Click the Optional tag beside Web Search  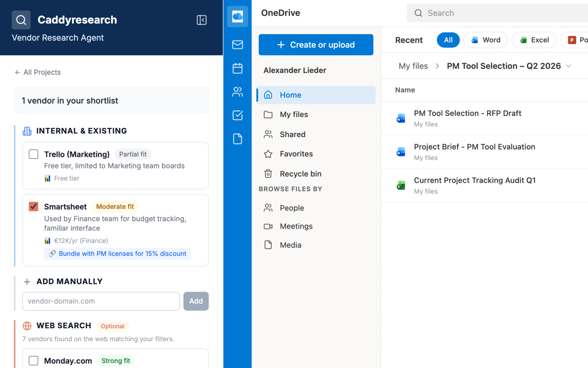tap(112, 326)
